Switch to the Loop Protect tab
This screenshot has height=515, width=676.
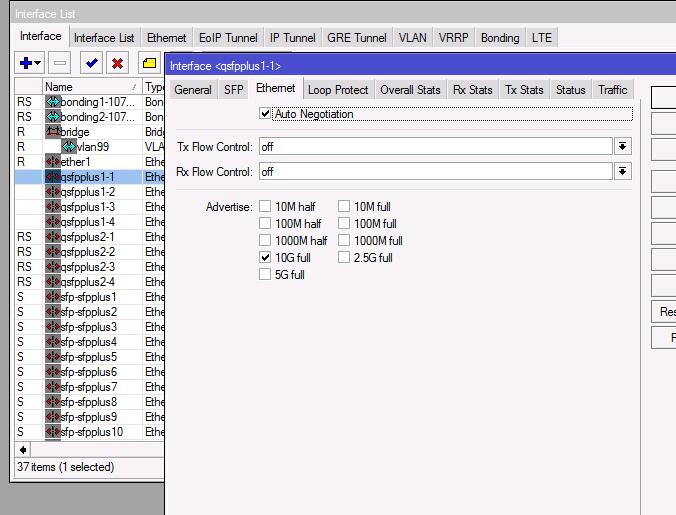click(338, 90)
